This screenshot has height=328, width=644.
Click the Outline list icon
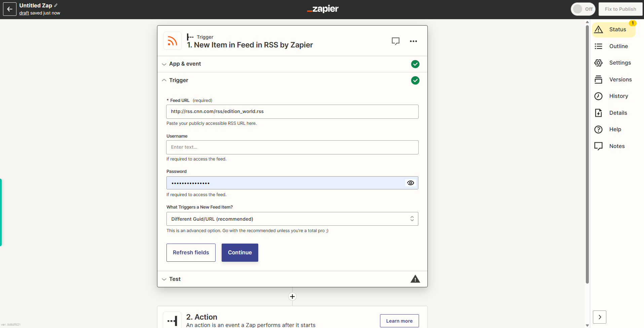599,46
